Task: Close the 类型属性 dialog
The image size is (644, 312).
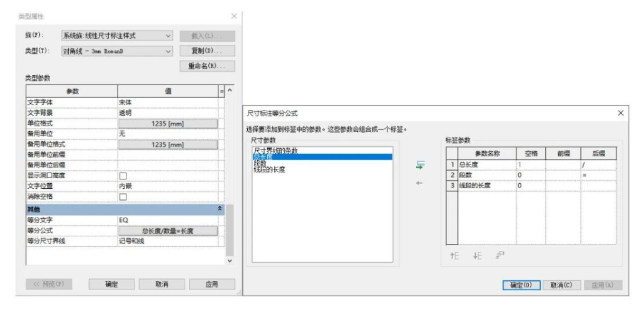Action: pos(233,16)
